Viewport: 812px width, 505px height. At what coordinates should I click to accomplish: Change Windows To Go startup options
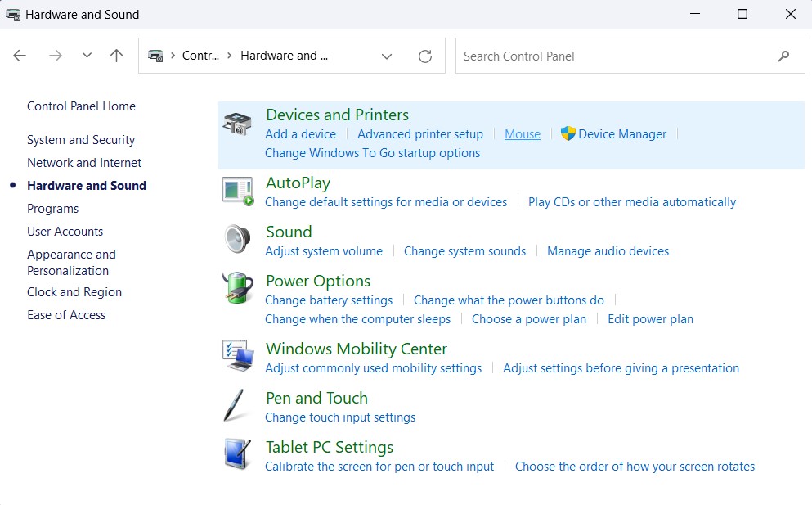tap(372, 153)
